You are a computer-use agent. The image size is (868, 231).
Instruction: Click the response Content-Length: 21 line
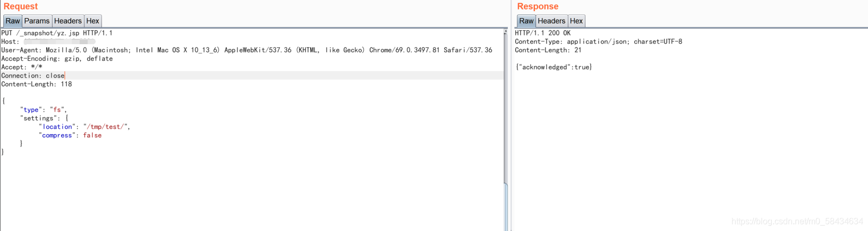[x=548, y=50]
